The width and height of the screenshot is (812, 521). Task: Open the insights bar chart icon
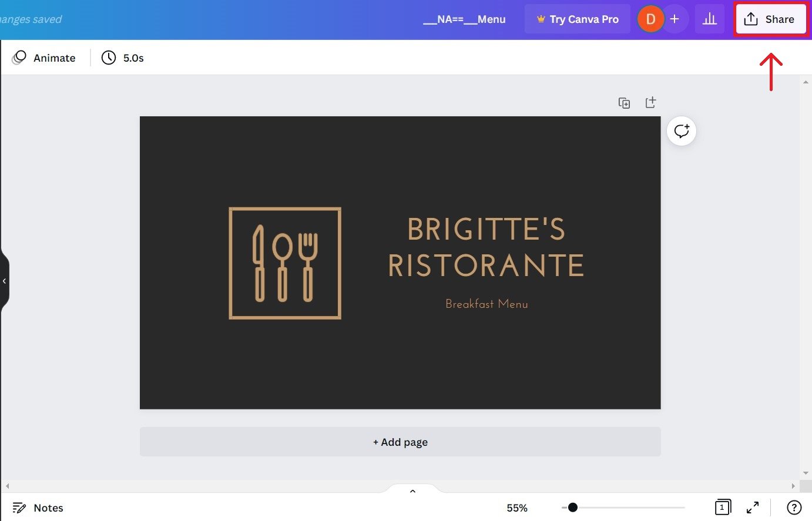click(710, 18)
